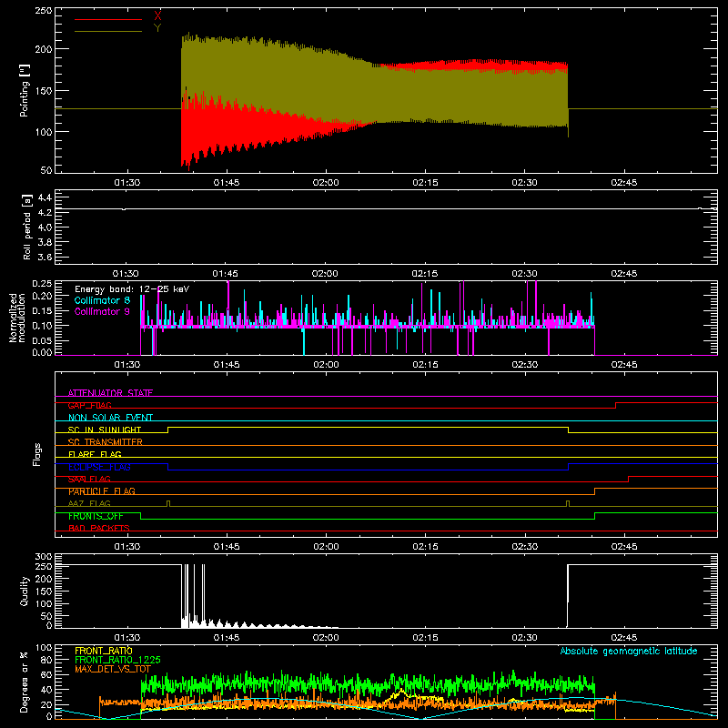Click '02:15' time tick under Quality plot
The width and height of the screenshot is (728, 728).
[425, 638]
